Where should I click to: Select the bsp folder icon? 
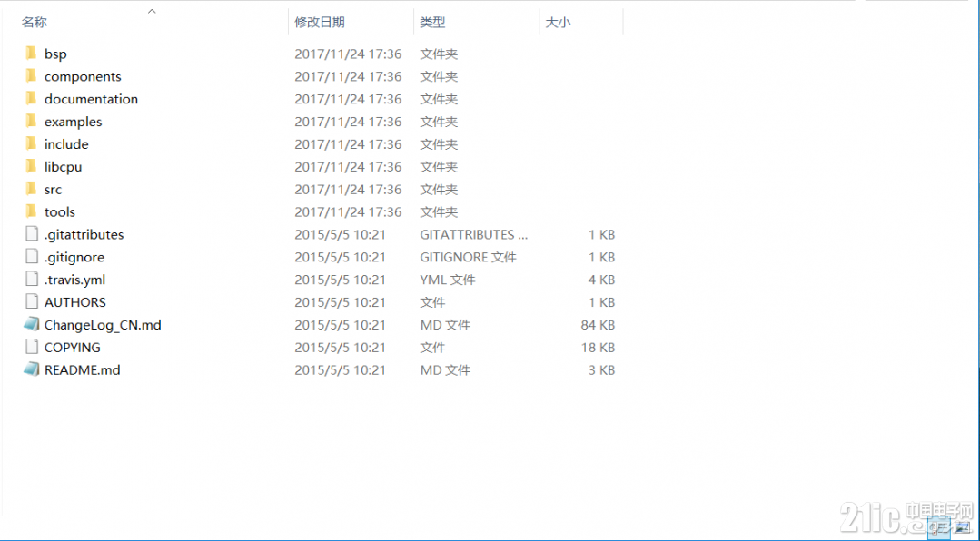31,53
